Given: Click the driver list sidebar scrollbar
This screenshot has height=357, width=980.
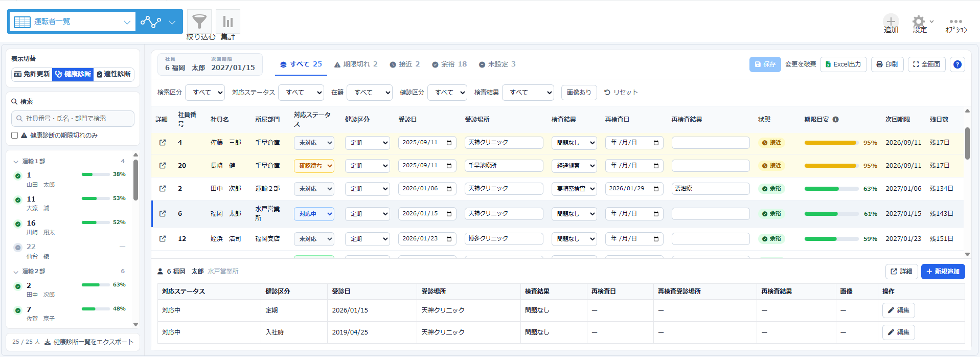Looking at the screenshot, I should point(135,180).
